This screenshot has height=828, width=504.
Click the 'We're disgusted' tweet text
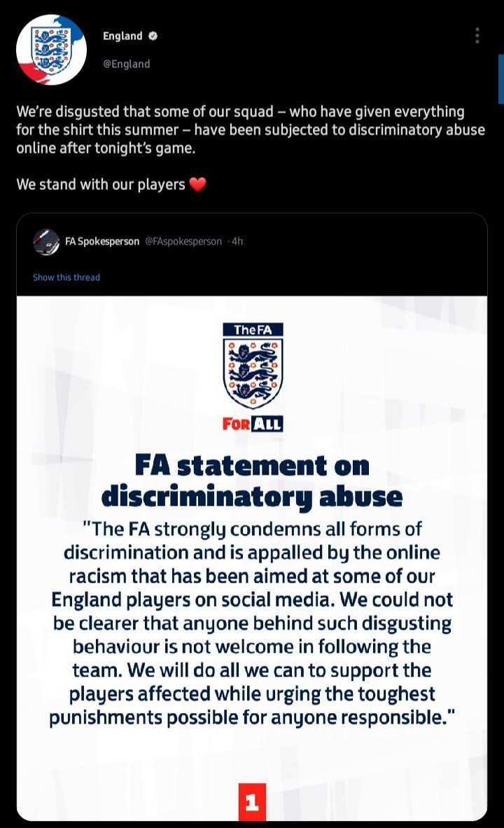click(x=251, y=130)
